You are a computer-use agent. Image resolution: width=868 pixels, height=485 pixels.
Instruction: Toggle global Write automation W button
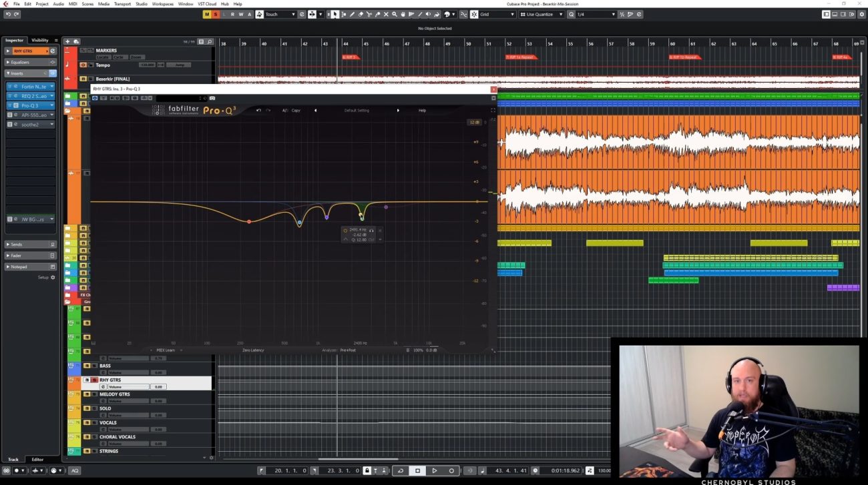(241, 14)
